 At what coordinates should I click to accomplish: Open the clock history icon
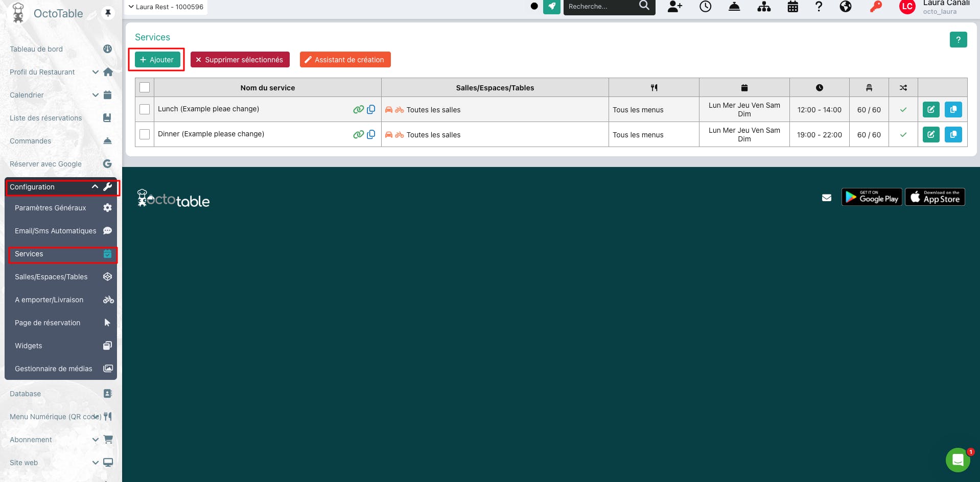point(706,7)
